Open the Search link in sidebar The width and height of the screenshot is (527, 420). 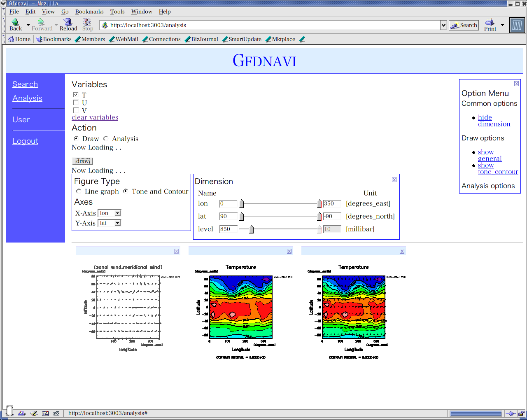[25, 84]
